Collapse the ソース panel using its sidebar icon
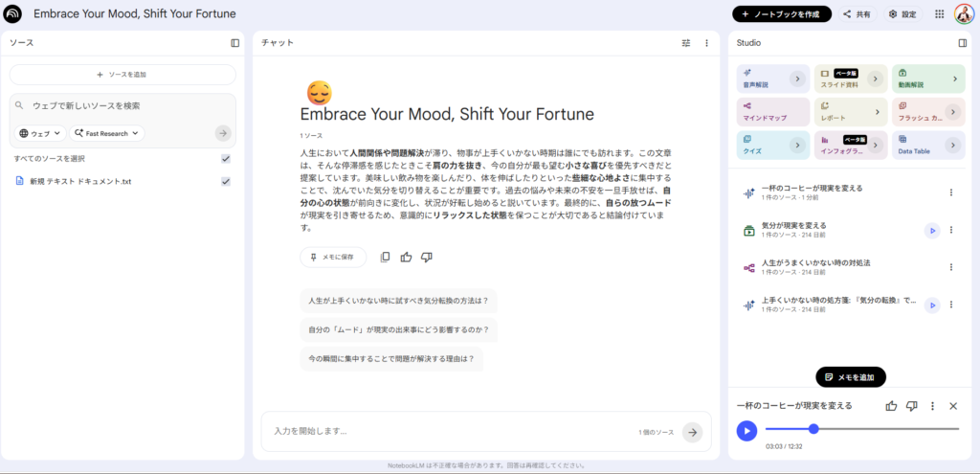Viewport: 980px width, 474px height. 235,43
